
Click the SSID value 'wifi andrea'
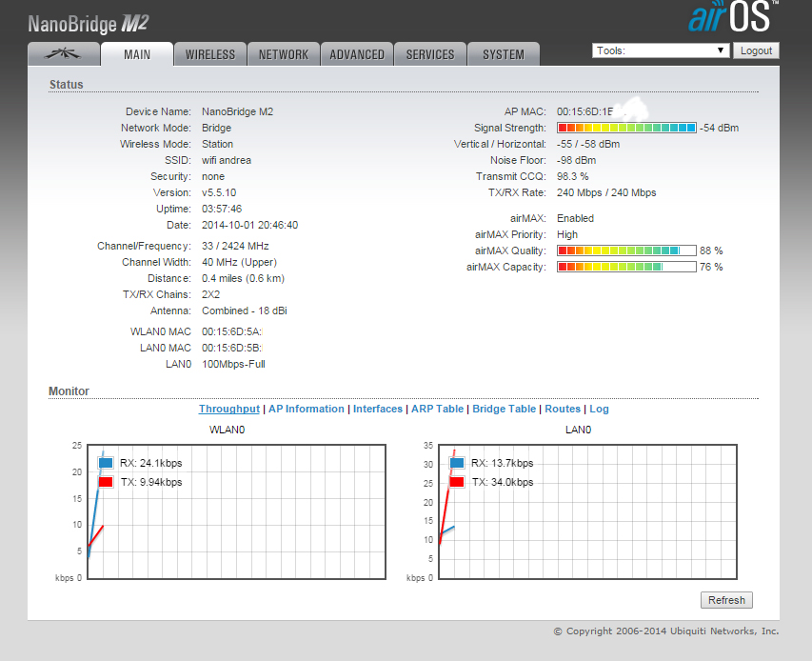[227, 160]
